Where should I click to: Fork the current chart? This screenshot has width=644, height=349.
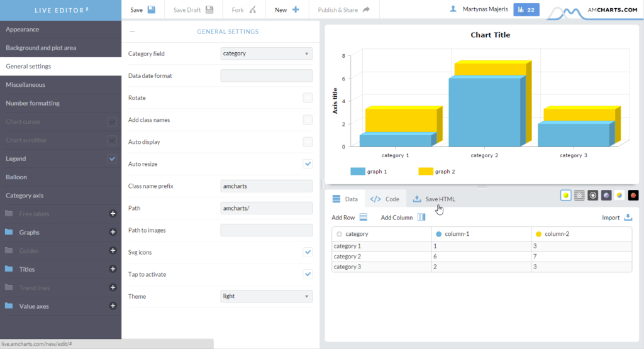[243, 10]
